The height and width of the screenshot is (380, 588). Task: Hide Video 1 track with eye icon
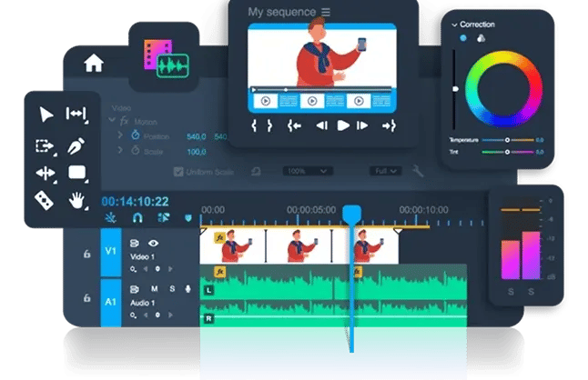[x=153, y=244]
